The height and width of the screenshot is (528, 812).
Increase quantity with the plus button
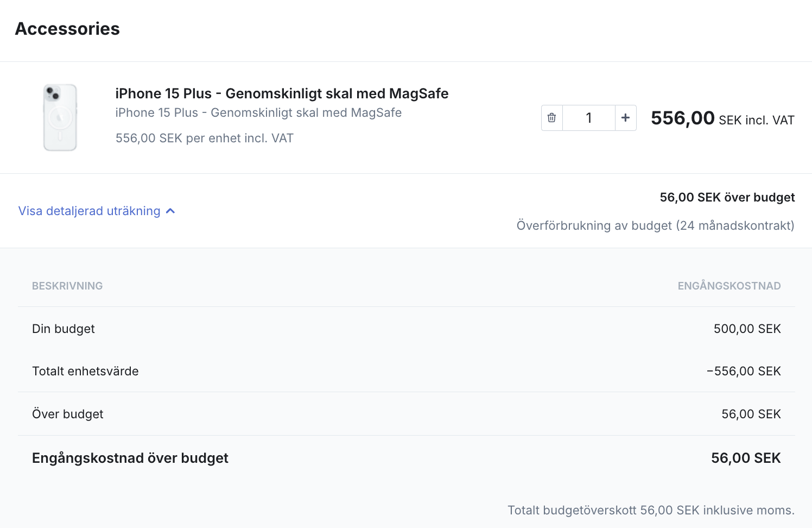[x=626, y=118]
